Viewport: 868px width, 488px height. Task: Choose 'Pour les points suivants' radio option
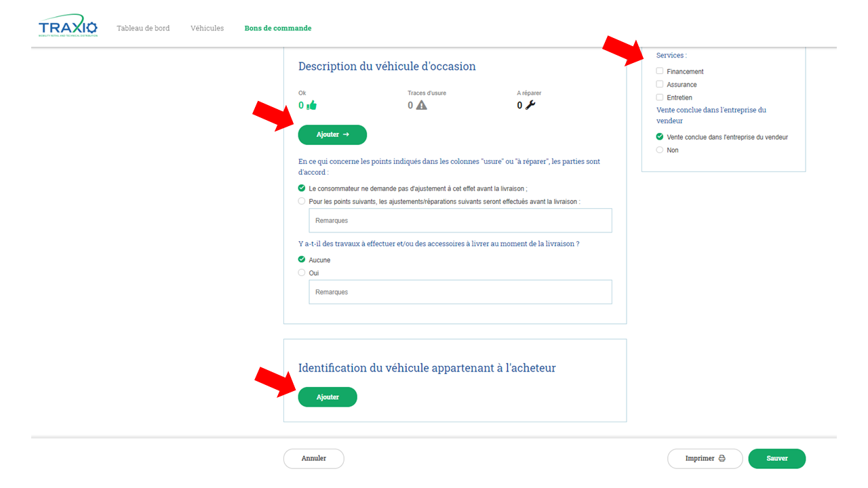coord(302,201)
